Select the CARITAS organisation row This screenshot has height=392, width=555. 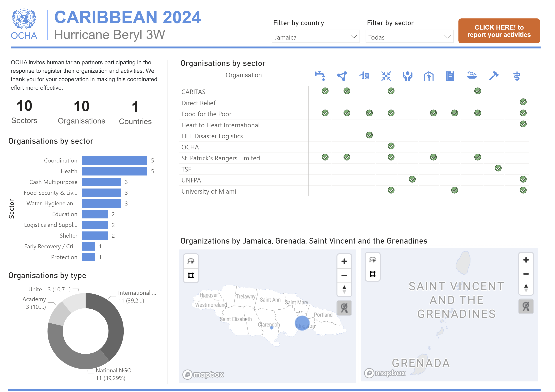click(354, 92)
